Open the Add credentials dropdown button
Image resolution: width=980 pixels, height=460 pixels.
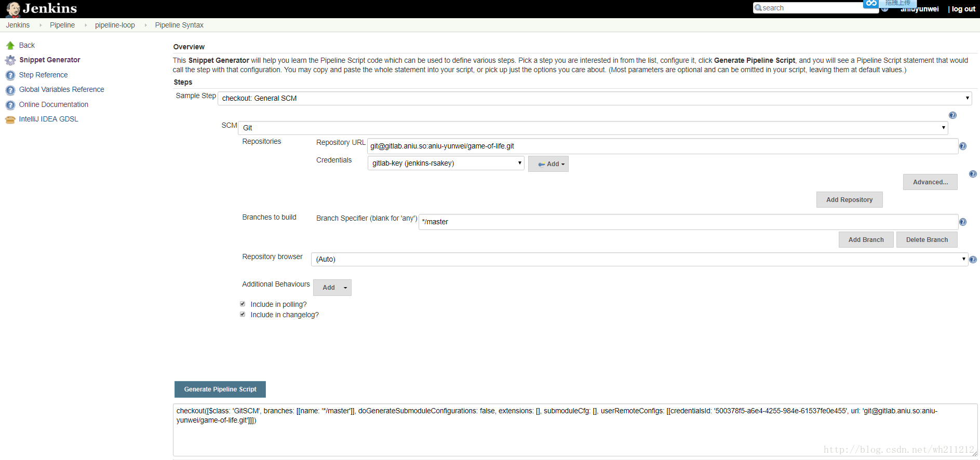(548, 164)
